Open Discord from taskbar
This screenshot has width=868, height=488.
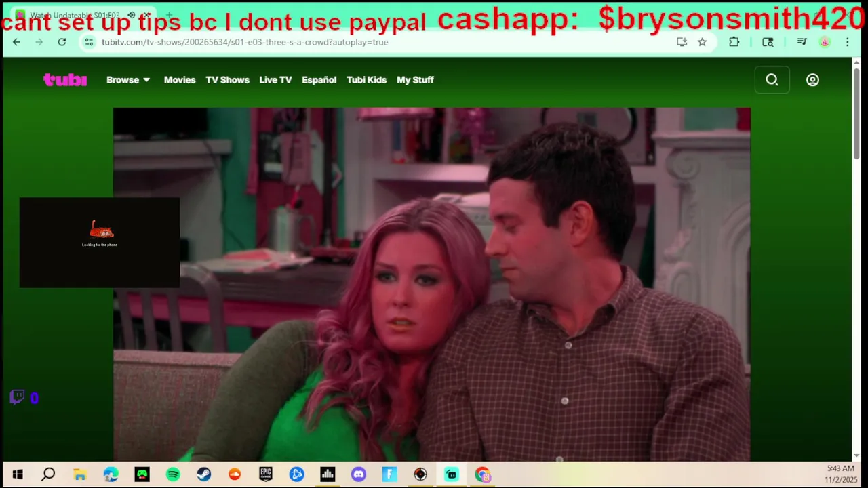click(359, 474)
